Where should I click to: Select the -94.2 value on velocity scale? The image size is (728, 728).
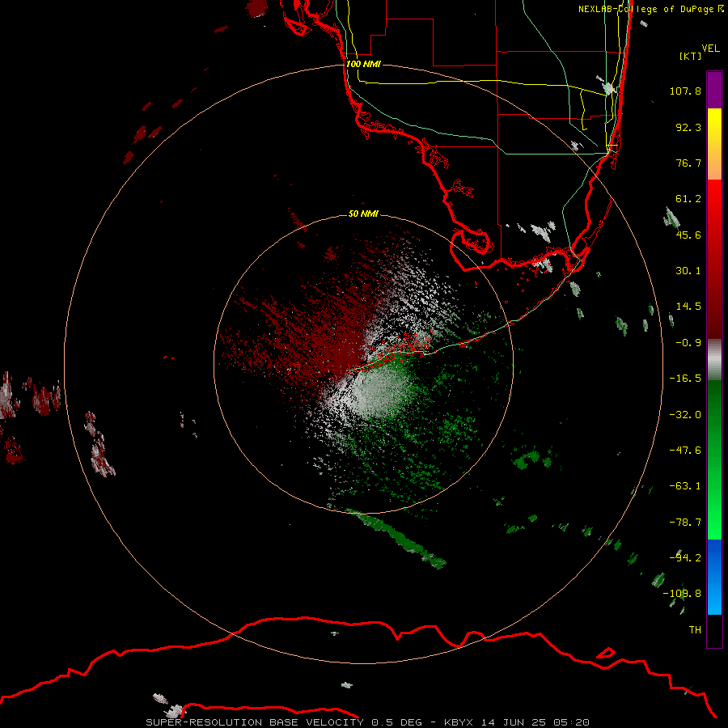point(685,557)
